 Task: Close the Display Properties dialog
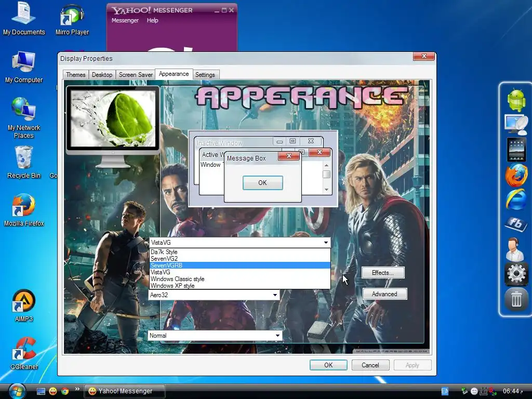click(x=424, y=56)
